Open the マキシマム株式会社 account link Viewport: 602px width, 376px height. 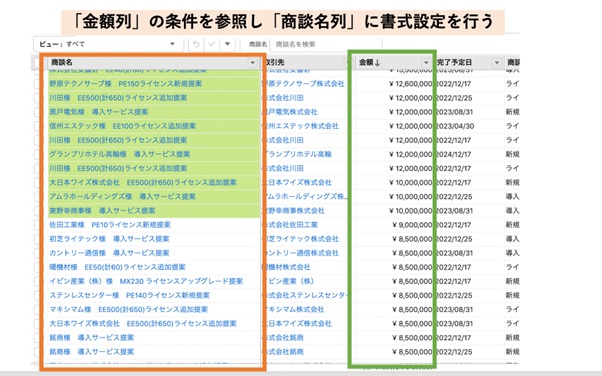click(x=294, y=310)
